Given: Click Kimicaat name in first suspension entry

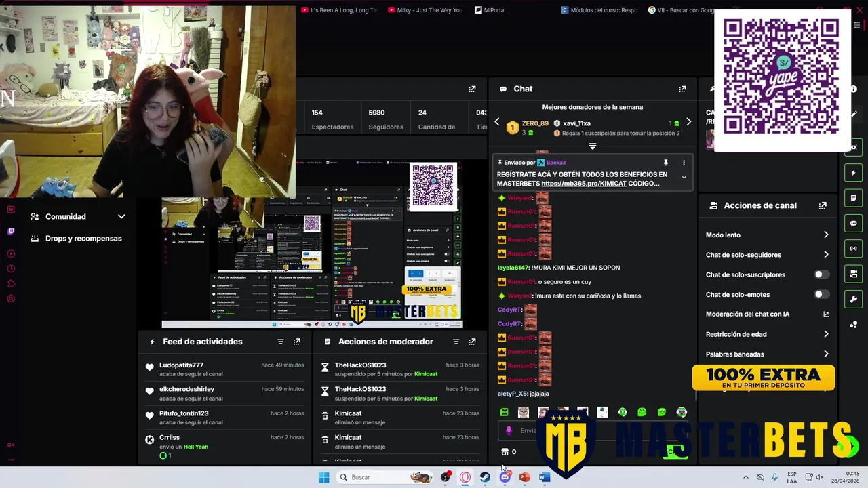Looking at the screenshot, I should [426, 374].
